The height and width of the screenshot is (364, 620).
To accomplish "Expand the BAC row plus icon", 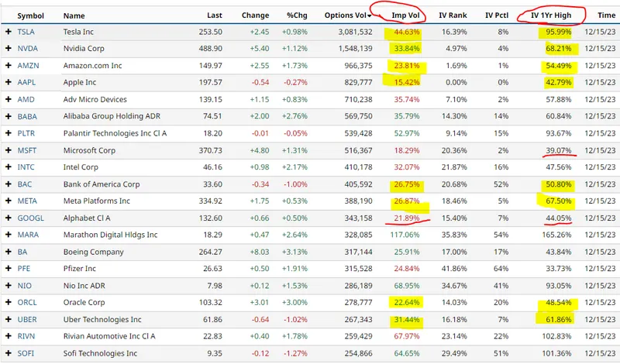I will point(9,184).
